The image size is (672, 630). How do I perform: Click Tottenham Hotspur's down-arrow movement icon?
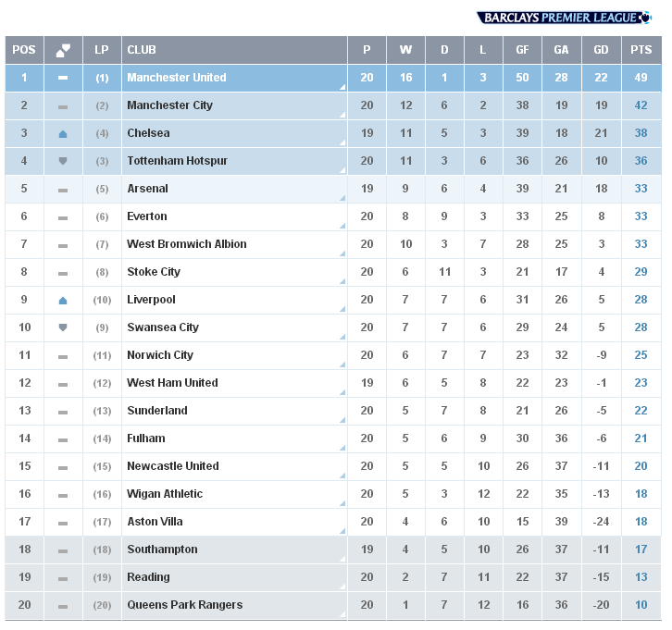pyautogui.click(x=63, y=161)
